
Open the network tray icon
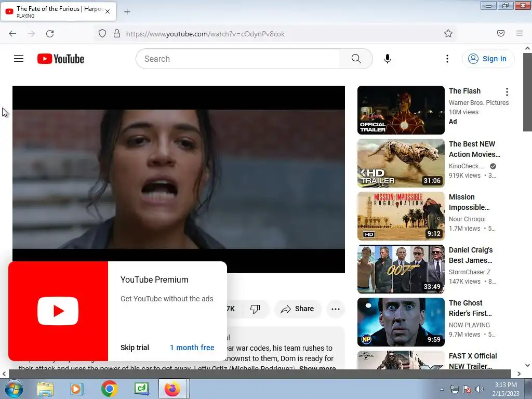(454, 389)
